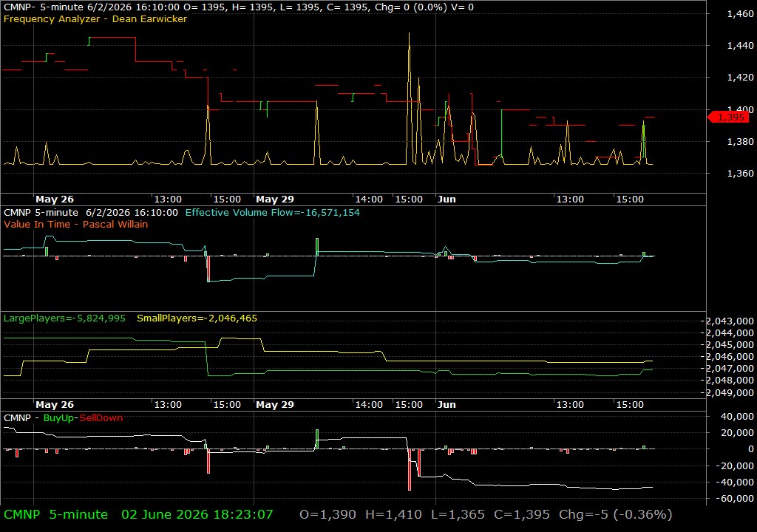Click the Jun date in the top time axis
This screenshot has height=532, width=757.
coord(447,199)
